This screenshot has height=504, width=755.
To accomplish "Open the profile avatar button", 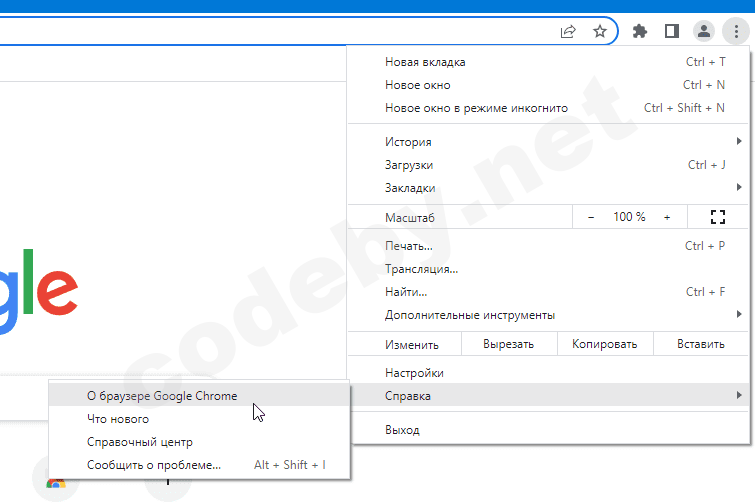I will coord(703,32).
